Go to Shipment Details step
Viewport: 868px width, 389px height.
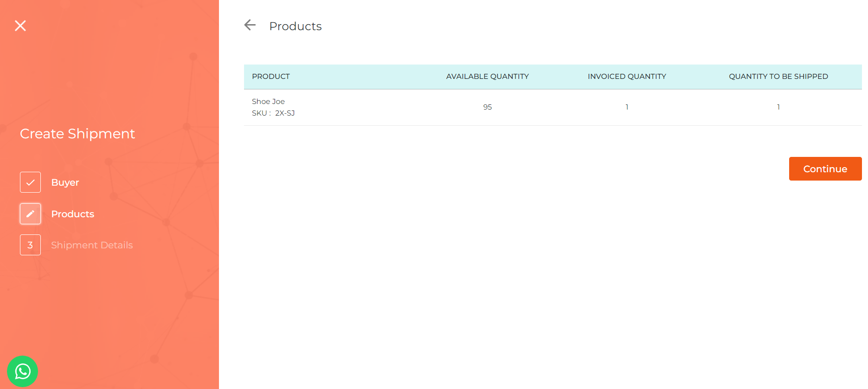click(x=92, y=245)
